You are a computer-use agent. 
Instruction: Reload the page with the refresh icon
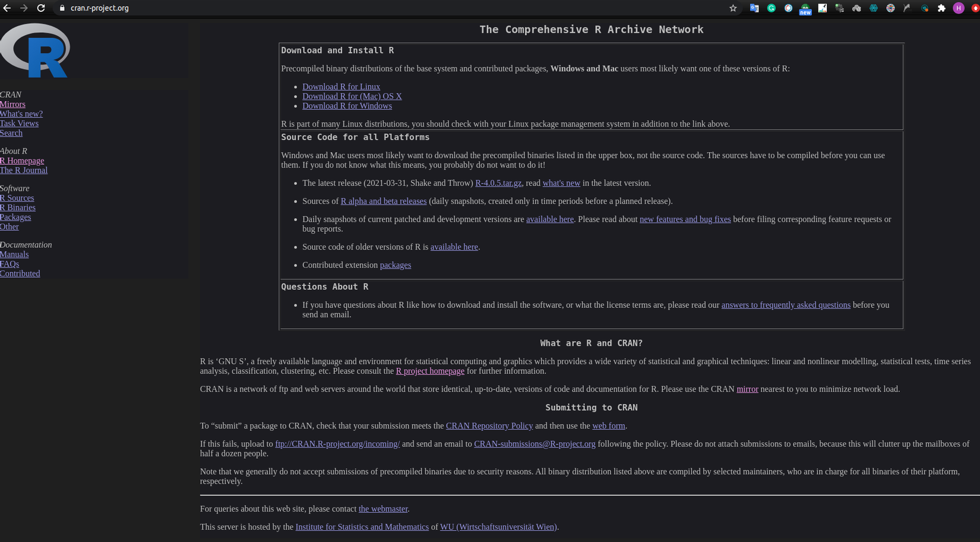(41, 8)
